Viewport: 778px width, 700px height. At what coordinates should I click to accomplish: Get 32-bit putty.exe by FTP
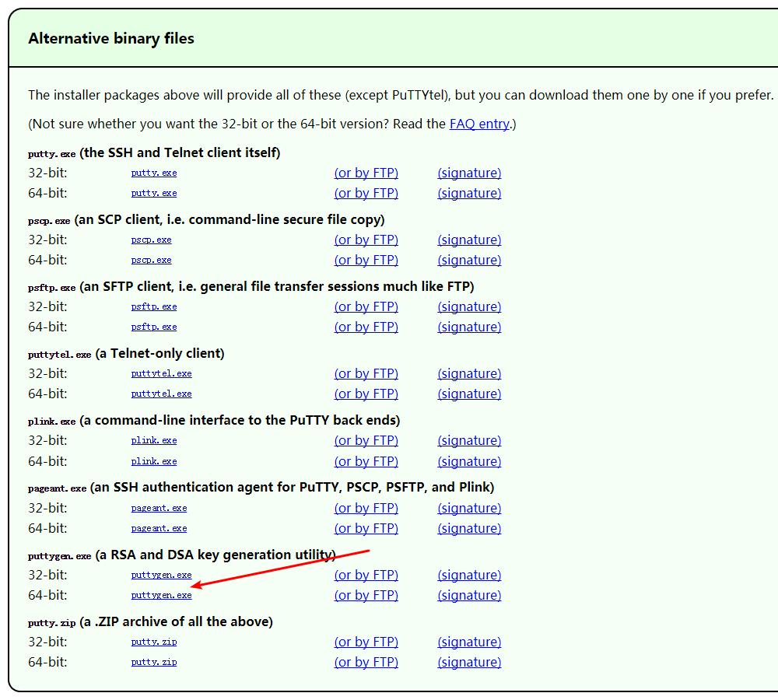click(x=366, y=173)
